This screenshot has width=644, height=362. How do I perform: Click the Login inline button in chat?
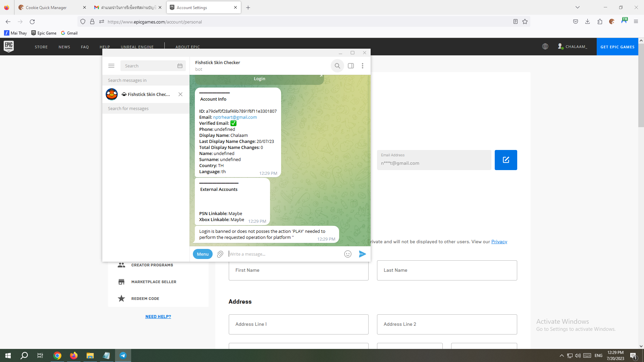pos(259,79)
